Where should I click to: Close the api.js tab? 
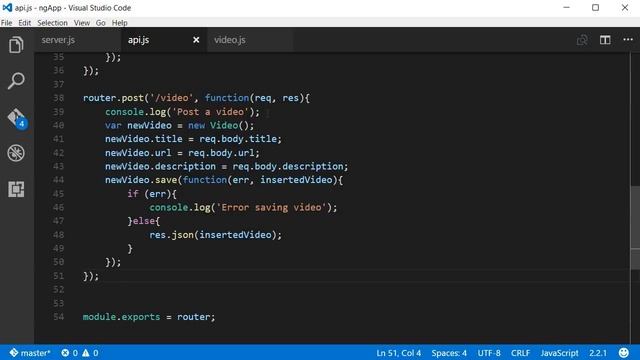(196, 40)
